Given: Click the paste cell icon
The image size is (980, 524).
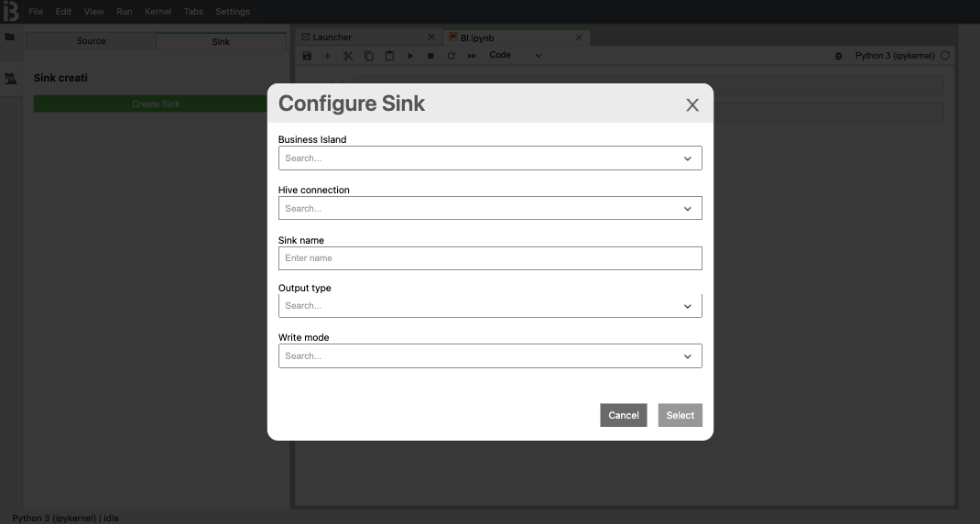Looking at the screenshot, I should coord(389,56).
